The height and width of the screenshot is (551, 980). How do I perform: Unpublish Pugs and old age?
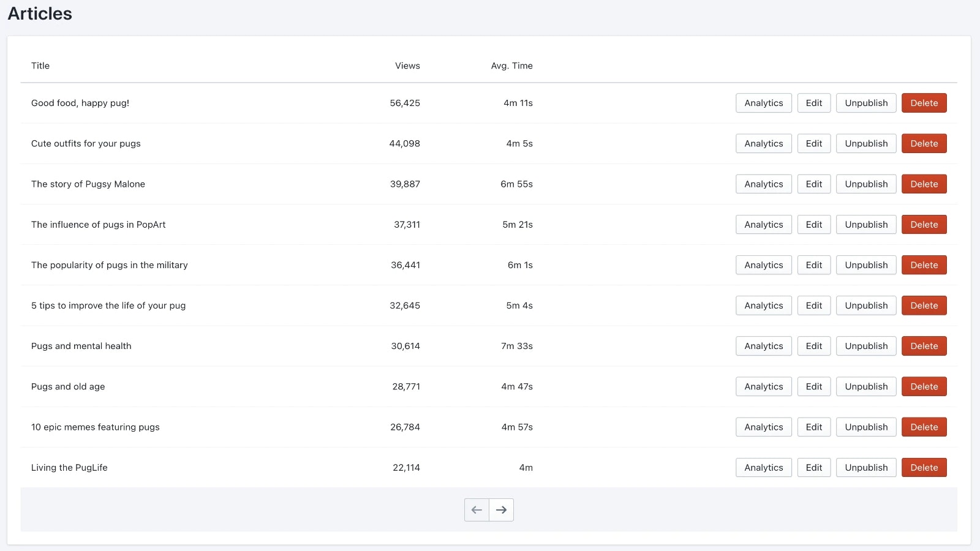pos(866,386)
